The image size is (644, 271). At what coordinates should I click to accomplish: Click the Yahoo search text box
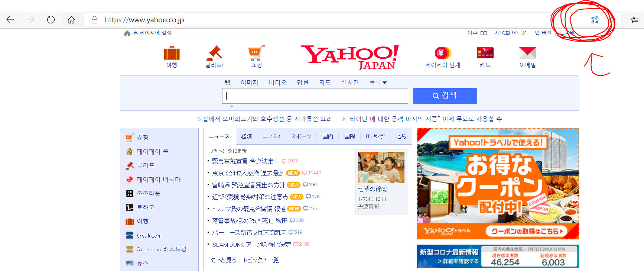pos(315,96)
